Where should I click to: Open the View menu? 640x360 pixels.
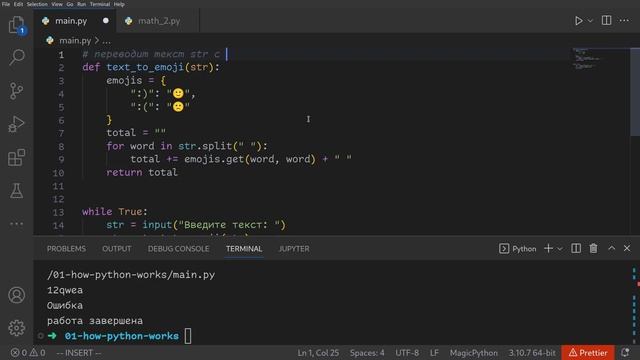pos(57,4)
